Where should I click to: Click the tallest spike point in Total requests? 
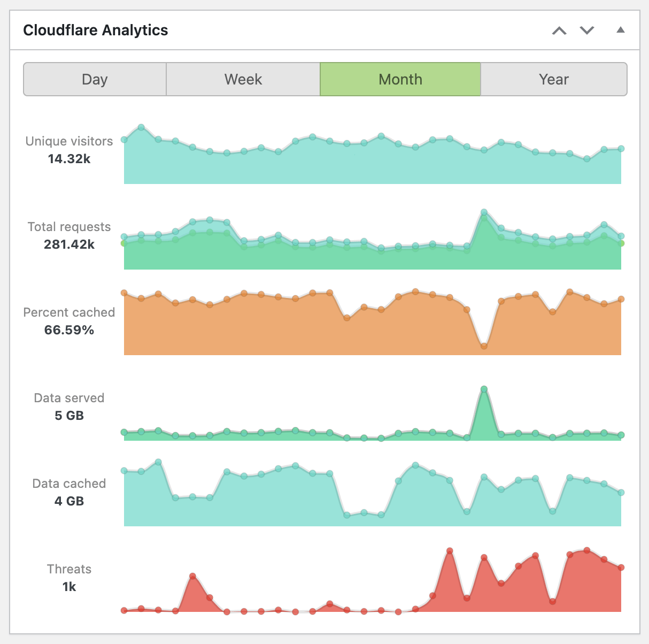click(484, 212)
